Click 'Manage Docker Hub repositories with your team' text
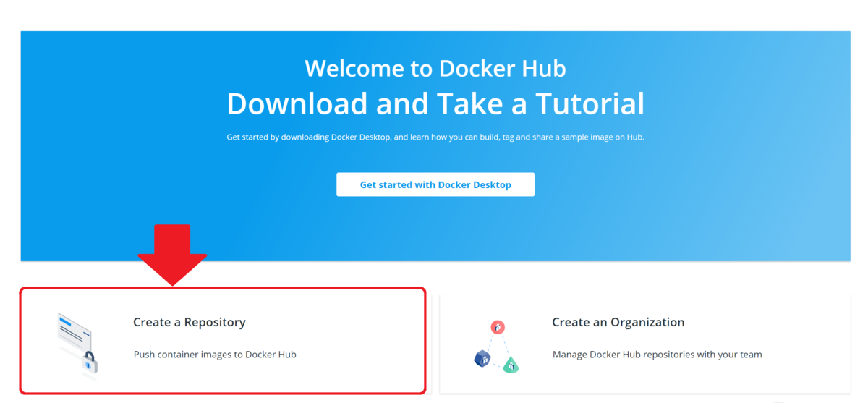 pyautogui.click(x=657, y=355)
